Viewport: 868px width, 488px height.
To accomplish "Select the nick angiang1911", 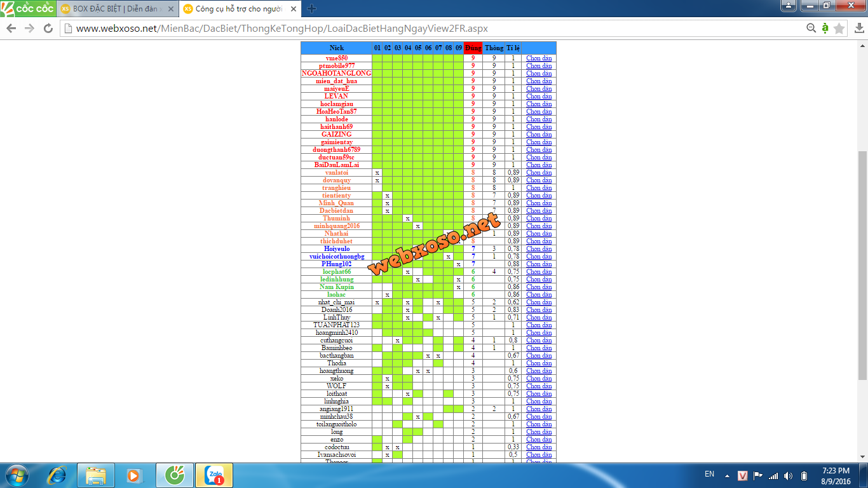I will 337,409.
